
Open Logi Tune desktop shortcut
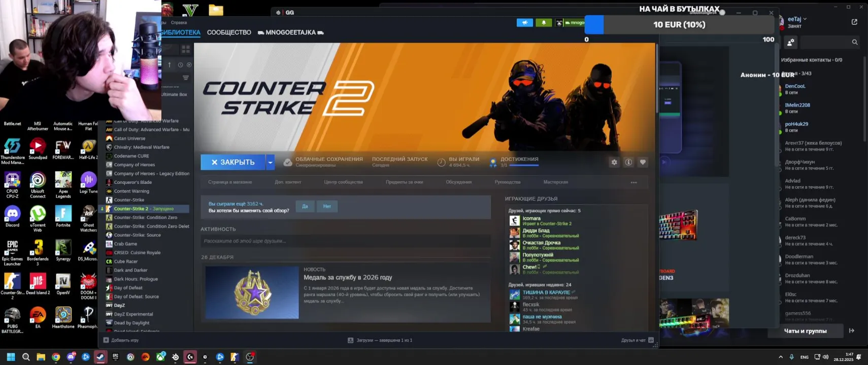[x=88, y=182]
